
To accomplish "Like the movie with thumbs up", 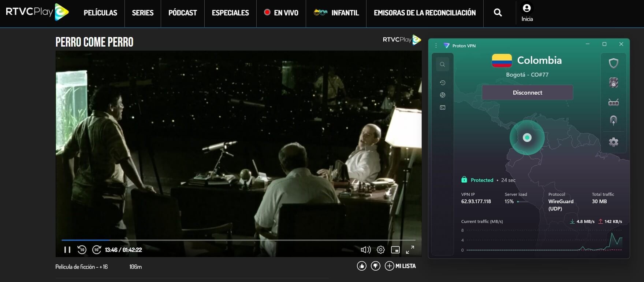I will (362, 266).
